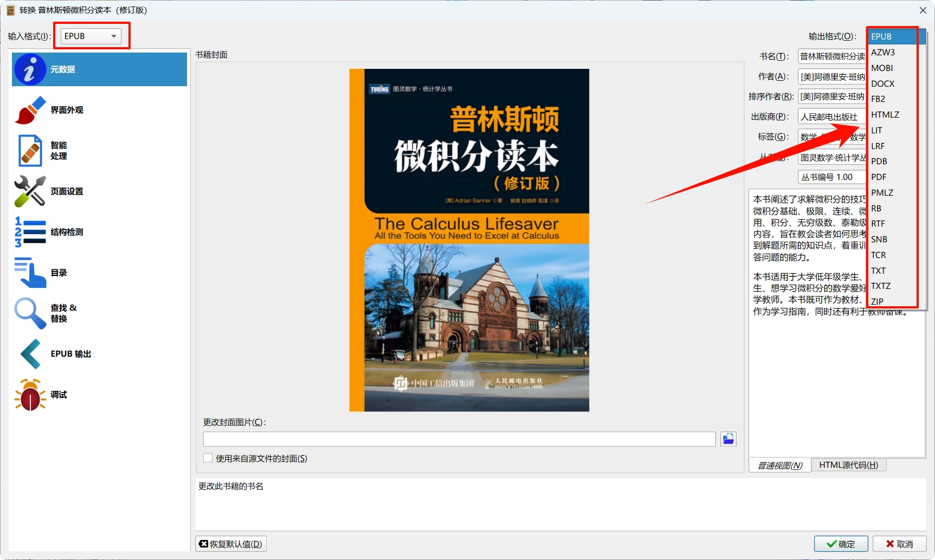935x560 pixels.
Task: Open the 页面设置 tools icon
Action: tap(30, 191)
